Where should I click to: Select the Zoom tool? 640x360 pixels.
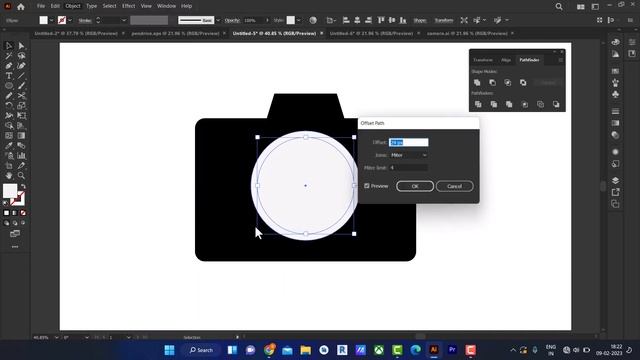click(21, 176)
